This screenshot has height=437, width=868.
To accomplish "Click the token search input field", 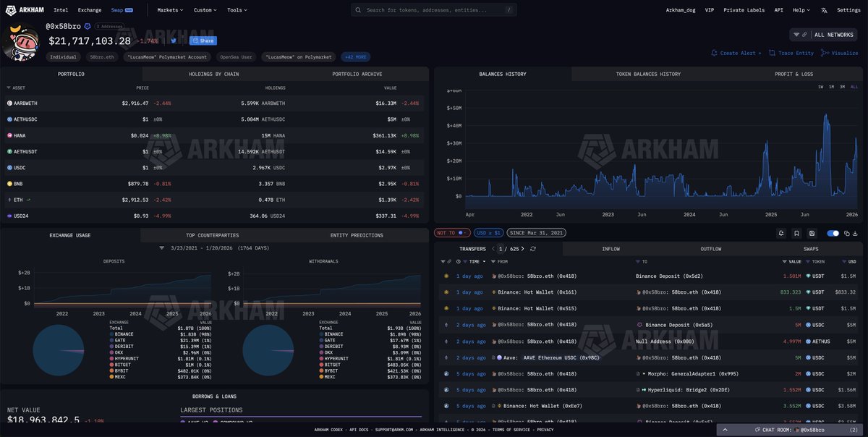I will click(x=434, y=9).
